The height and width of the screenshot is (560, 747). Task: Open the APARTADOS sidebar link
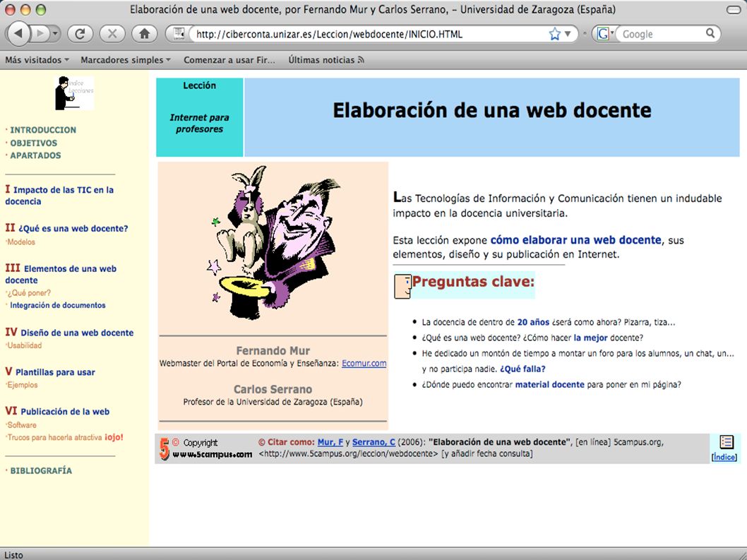(35, 155)
